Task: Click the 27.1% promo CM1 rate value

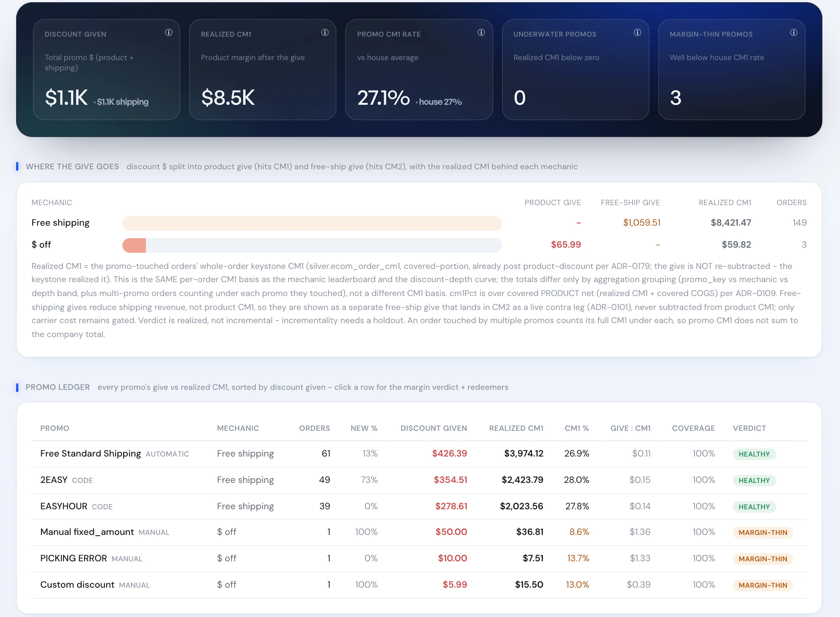Action: [383, 98]
